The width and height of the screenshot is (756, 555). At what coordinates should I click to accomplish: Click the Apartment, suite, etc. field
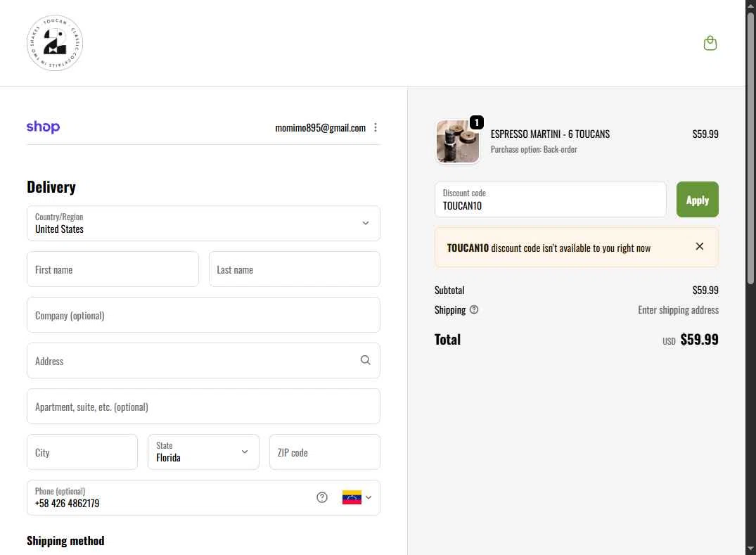pyautogui.click(x=203, y=407)
